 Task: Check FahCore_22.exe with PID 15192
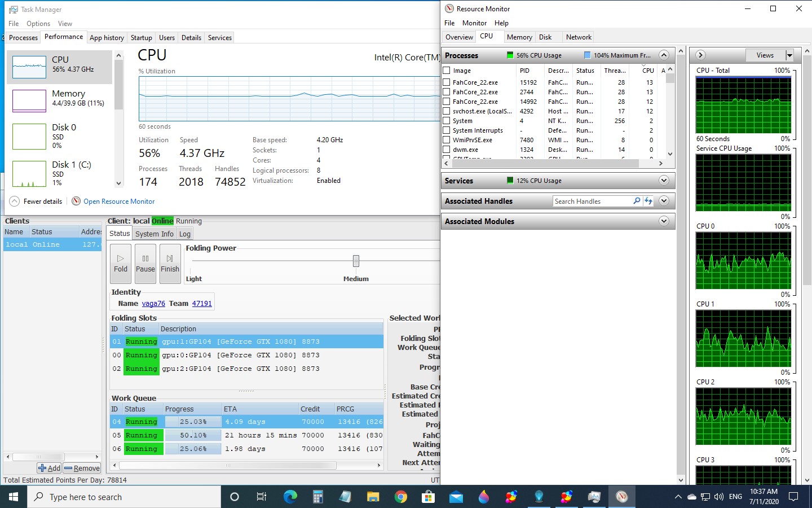pos(447,82)
